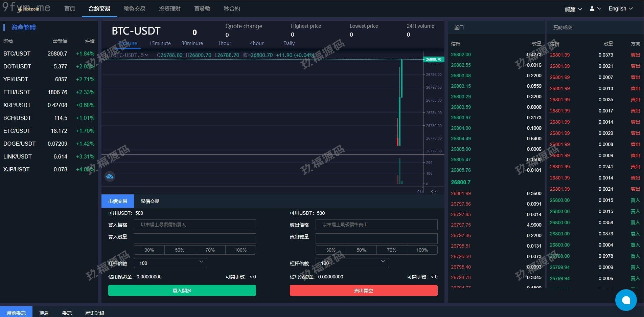Expand the sell-side leverage 100 dropdown
This screenshot has height=317, width=644.
(352, 263)
